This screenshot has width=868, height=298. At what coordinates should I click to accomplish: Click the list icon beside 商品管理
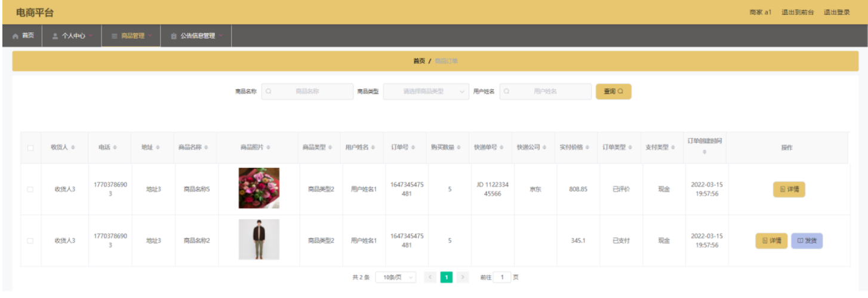click(114, 36)
